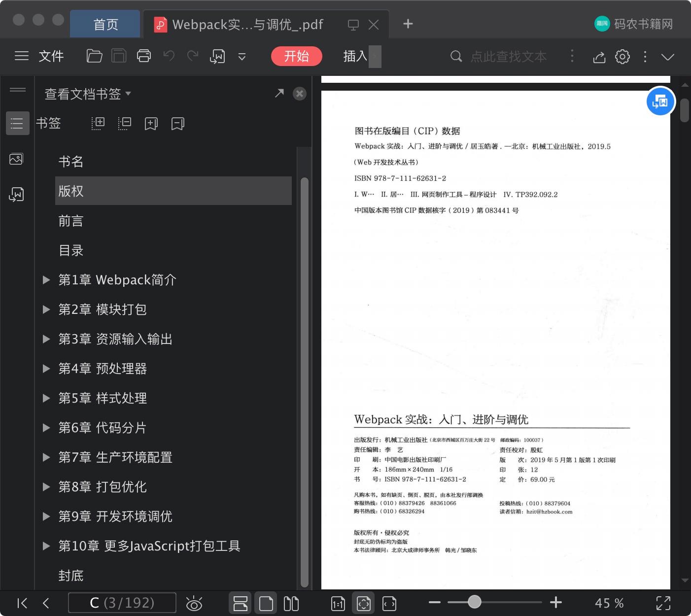Toggle fit page zoom mode
This screenshot has height=616, width=691.
(x=364, y=604)
